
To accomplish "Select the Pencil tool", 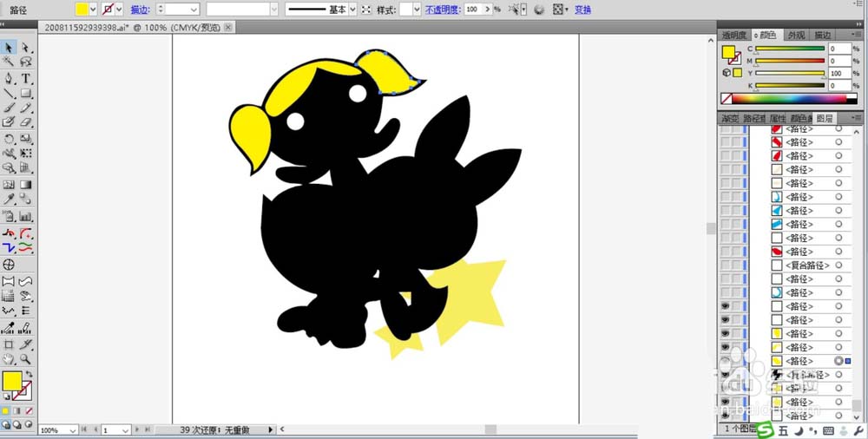I will 25,108.
